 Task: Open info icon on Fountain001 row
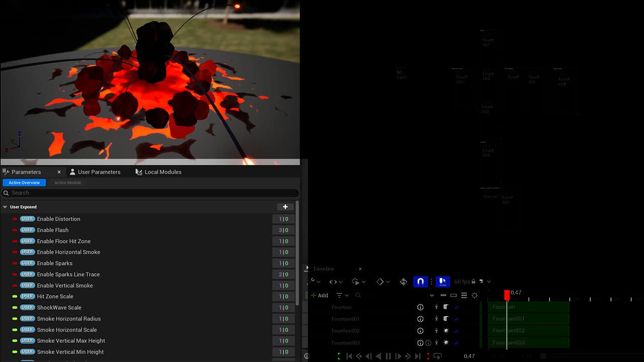pyautogui.click(x=421, y=319)
